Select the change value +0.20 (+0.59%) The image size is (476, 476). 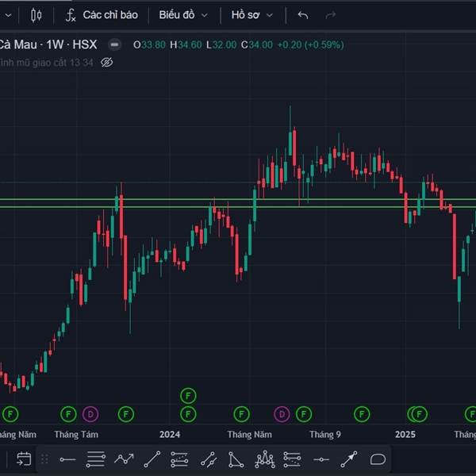310,45
